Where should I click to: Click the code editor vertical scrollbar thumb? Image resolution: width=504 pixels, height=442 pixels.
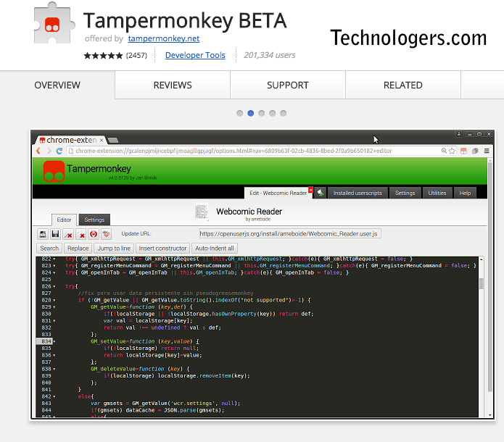482,283
